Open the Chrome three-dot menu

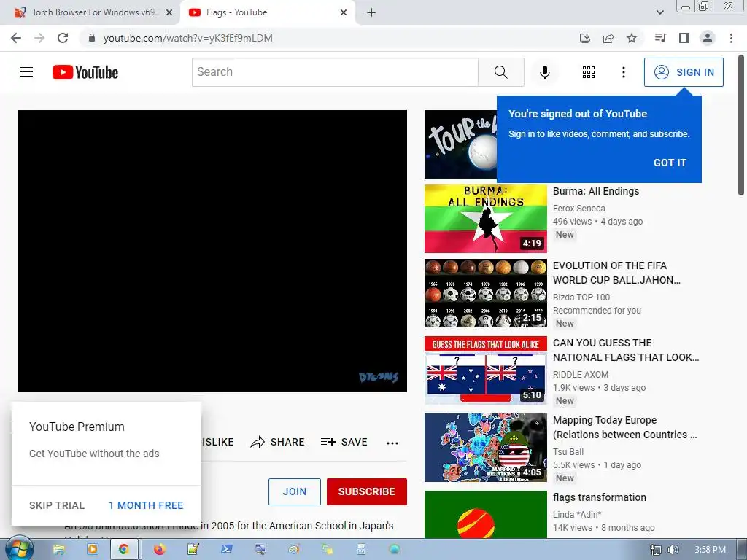coord(731,38)
